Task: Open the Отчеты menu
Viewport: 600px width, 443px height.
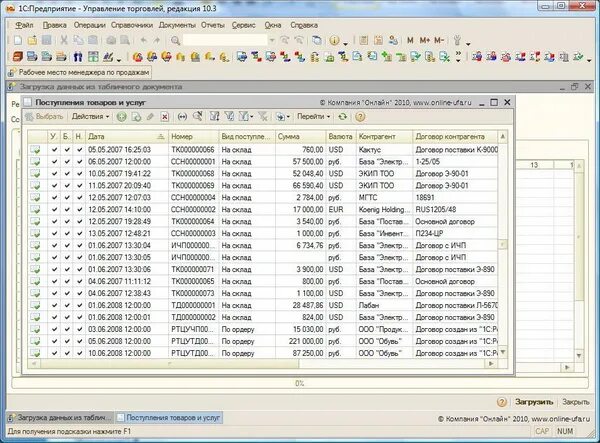Action: tap(213, 25)
